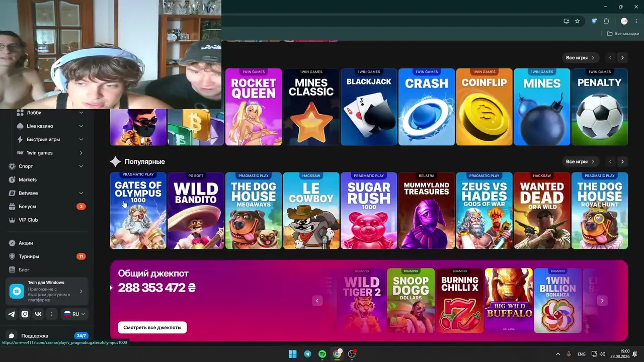Show next games in Популярные row
The width and height of the screenshot is (644, 362).
pos(622,162)
